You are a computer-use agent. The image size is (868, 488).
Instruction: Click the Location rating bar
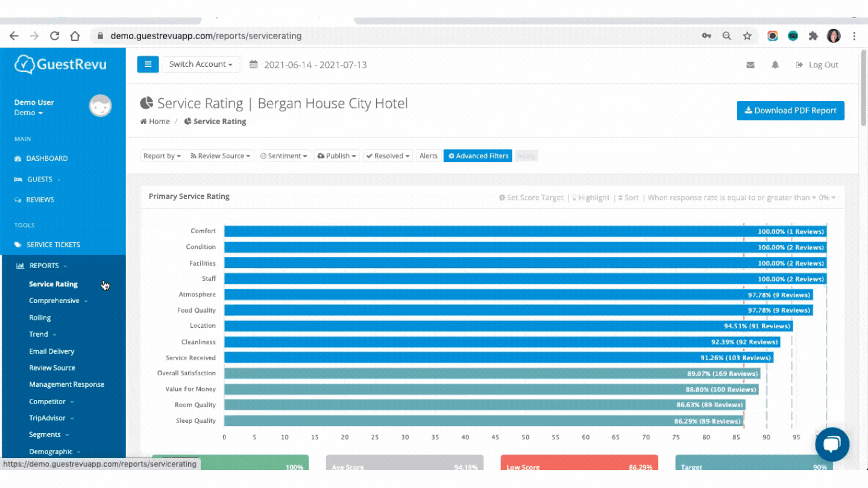point(508,326)
